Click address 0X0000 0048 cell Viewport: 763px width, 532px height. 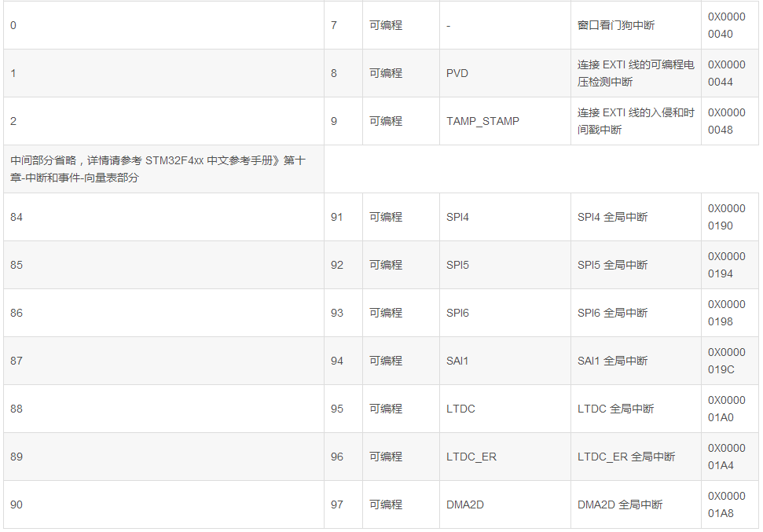click(x=726, y=121)
